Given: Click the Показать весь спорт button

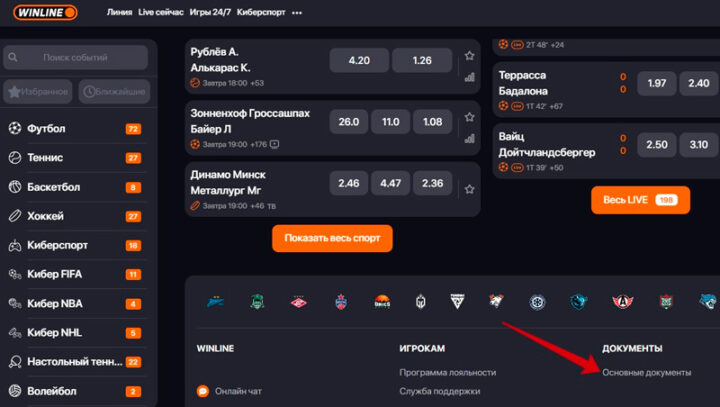Looking at the screenshot, I should tap(332, 238).
